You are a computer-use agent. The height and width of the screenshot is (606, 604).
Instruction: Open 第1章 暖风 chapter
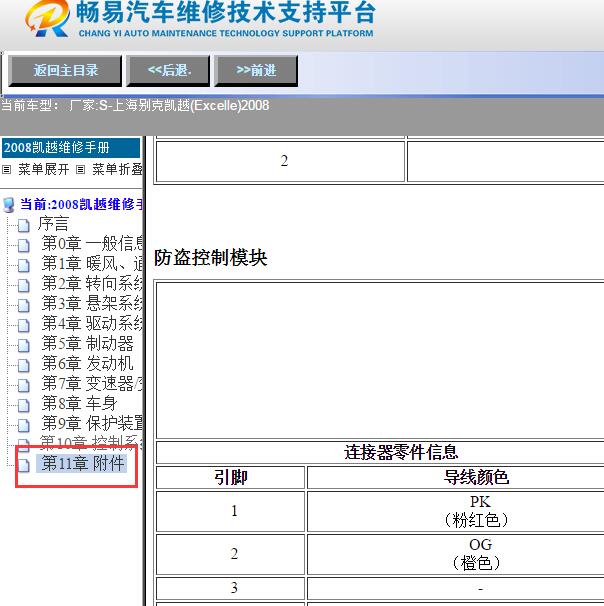pyautogui.click(x=92, y=264)
